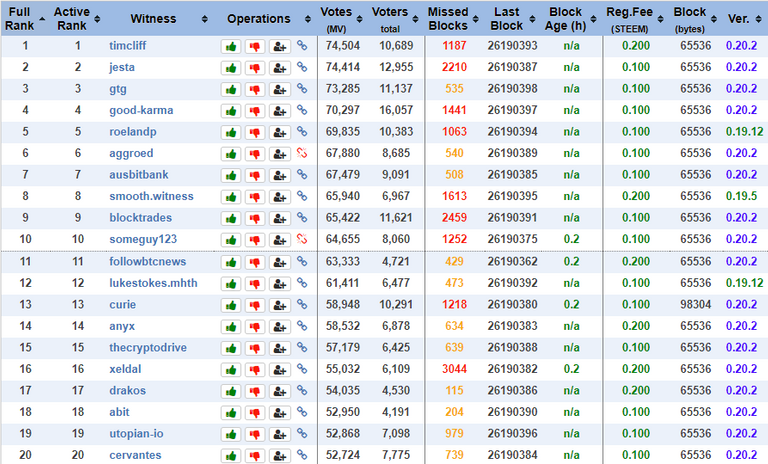Viewport: 768px width, 464px height.
Task: Open utopian-io witness link
Action: pos(136,434)
